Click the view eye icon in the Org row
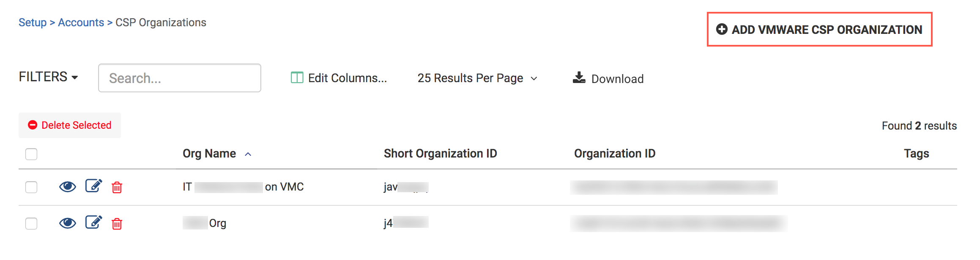This screenshot has width=980, height=260. [x=68, y=223]
